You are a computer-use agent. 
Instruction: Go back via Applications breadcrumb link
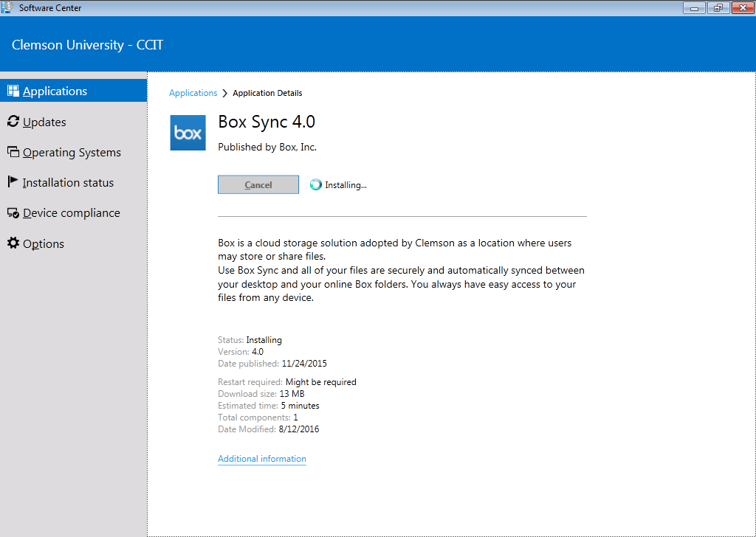pyautogui.click(x=193, y=93)
